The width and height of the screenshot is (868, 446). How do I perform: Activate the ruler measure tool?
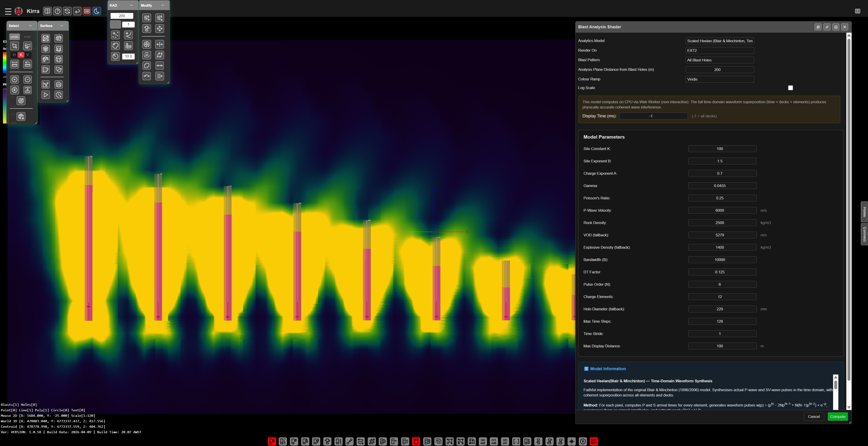pos(15,64)
